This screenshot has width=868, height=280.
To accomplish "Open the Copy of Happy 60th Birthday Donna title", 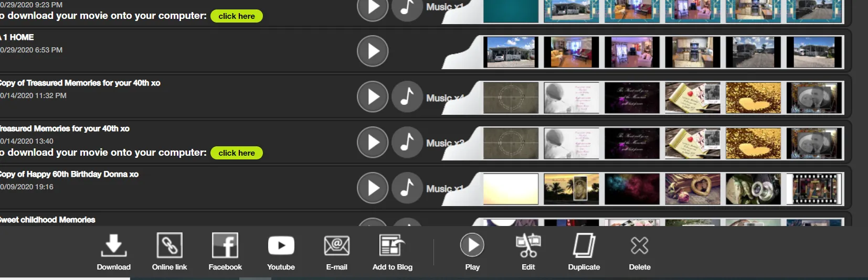I will (69, 174).
